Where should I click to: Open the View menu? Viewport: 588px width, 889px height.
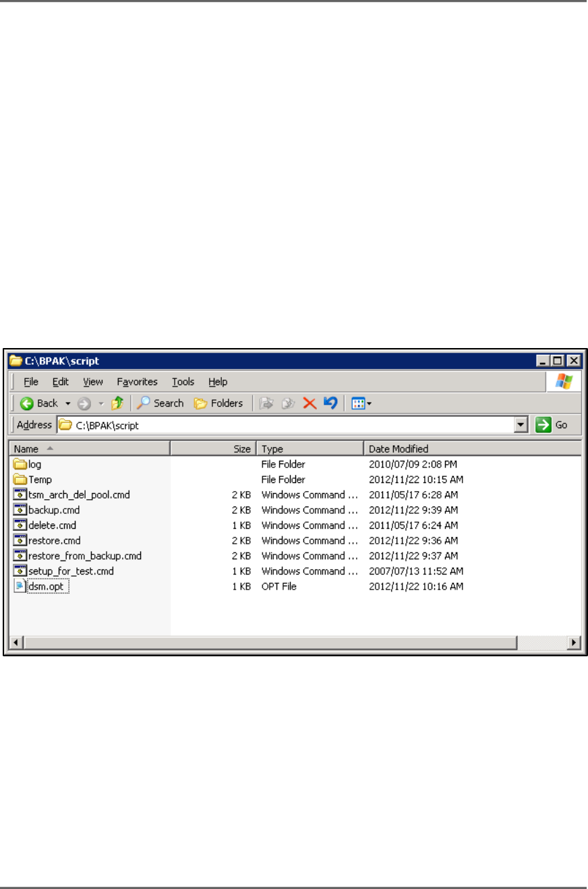(93, 382)
